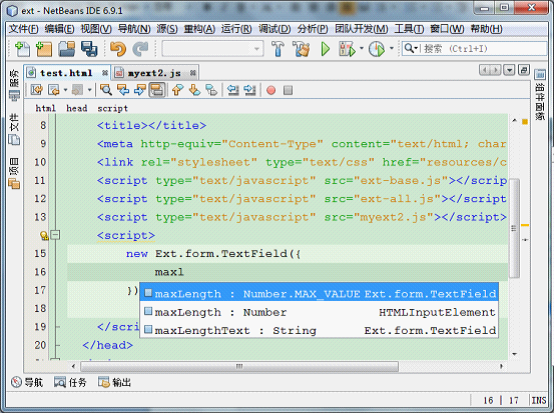Click the Save All icon
The width and height of the screenshot is (554, 413).
point(89,49)
